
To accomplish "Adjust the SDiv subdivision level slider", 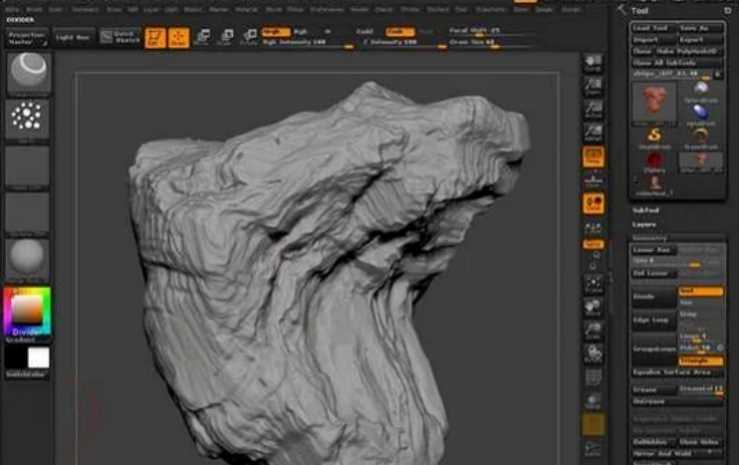I will tap(677, 261).
